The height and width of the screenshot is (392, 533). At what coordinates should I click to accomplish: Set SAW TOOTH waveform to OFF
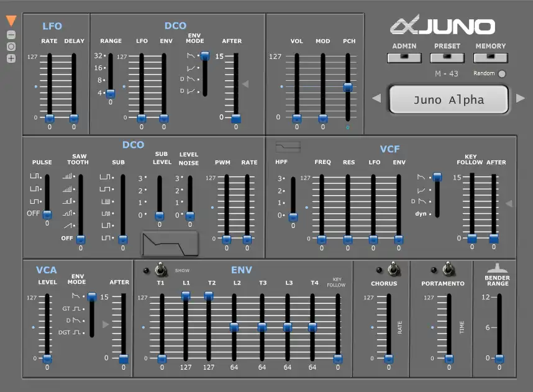coord(67,238)
